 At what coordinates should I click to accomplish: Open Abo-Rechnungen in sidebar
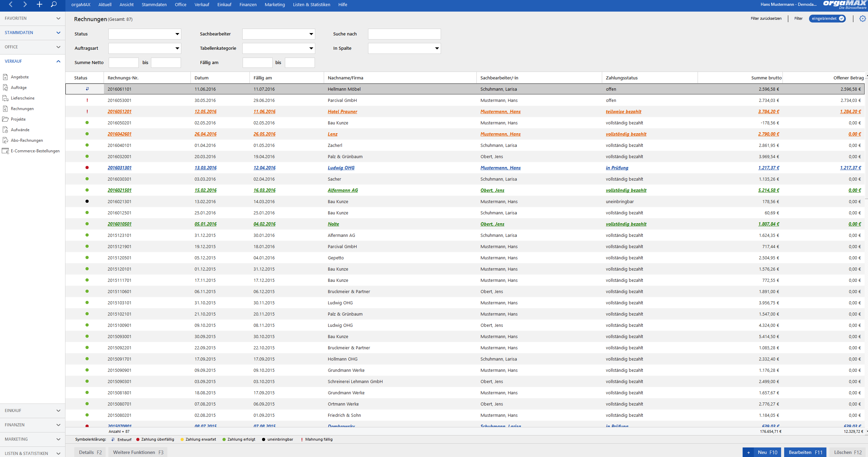[27, 140]
